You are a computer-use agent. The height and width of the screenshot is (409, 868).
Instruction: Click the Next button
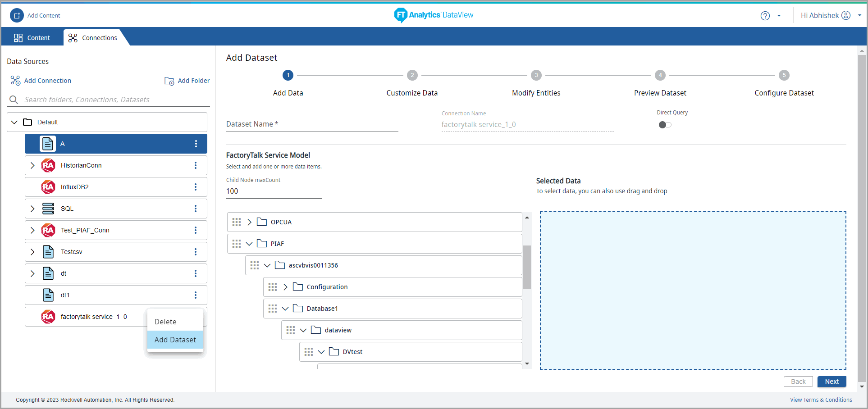(x=831, y=382)
